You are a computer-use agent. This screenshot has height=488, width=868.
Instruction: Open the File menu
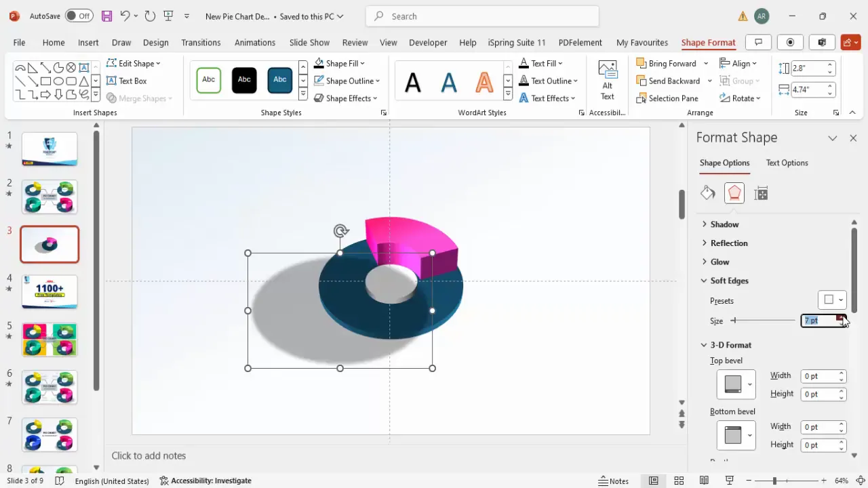[19, 42]
